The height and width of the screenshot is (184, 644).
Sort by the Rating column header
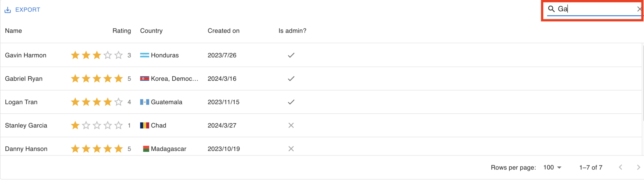tap(122, 31)
